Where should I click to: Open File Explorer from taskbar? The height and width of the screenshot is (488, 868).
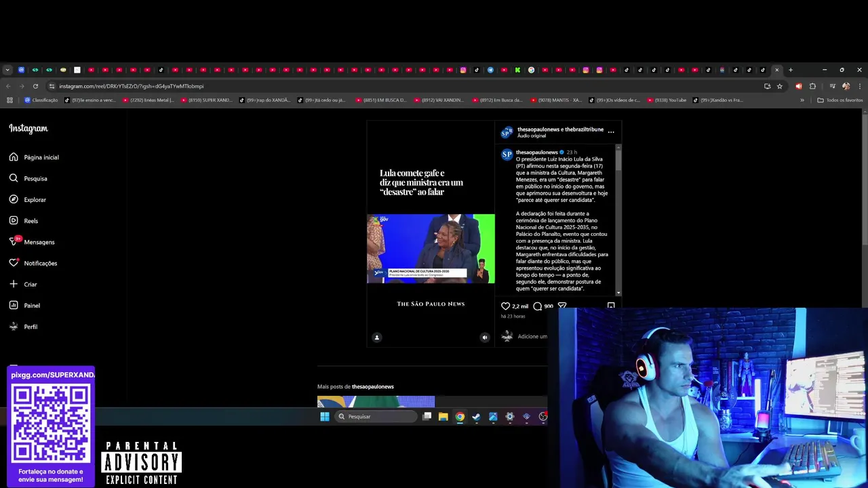pos(443,416)
